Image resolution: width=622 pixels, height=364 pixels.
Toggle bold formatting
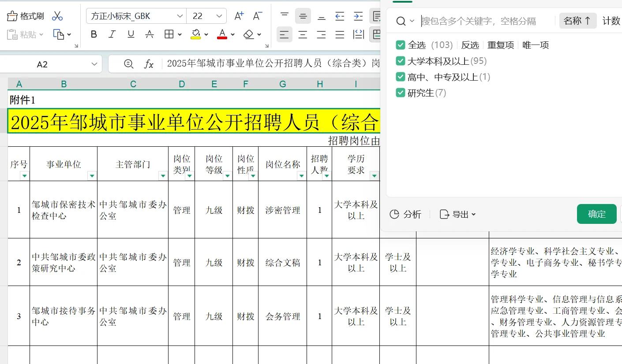(x=94, y=34)
